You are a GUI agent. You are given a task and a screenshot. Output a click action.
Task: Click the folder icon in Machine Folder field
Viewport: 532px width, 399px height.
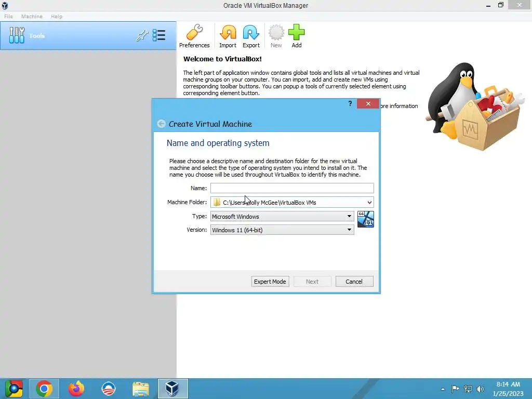[x=217, y=202]
